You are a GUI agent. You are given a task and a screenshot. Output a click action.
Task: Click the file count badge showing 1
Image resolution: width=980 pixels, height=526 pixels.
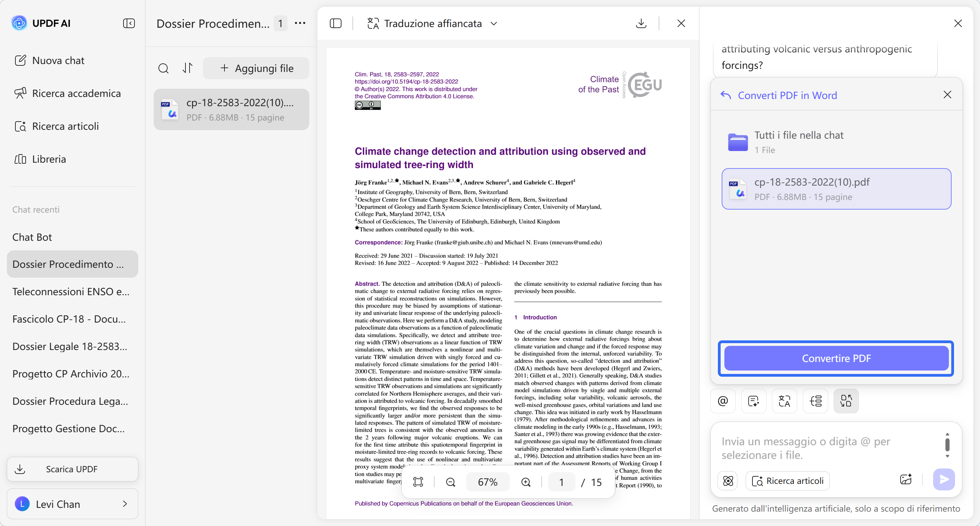280,24
